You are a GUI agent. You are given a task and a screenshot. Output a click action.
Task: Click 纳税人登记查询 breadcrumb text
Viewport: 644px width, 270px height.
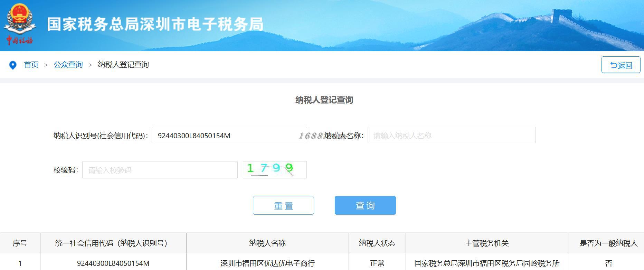point(123,65)
